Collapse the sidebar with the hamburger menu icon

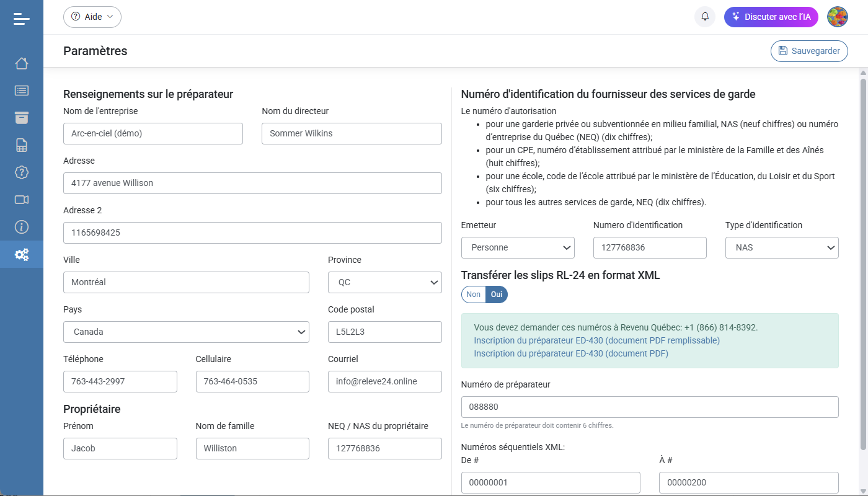coord(22,19)
